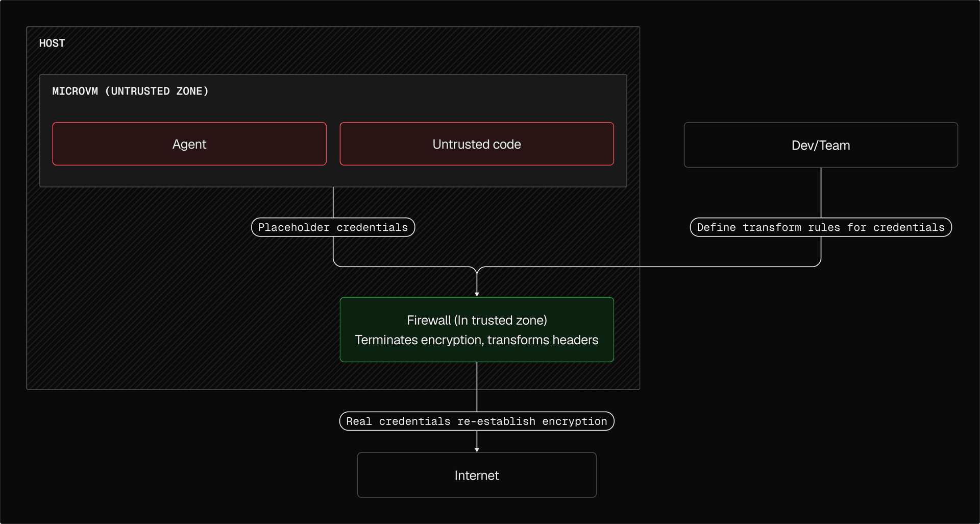980x524 pixels.
Task: Click the connector line directly beneath Dev/Team box
Action: (x=821, y=193)
